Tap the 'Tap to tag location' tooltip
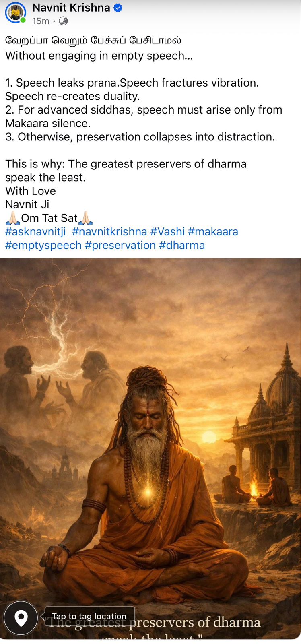Image resolution: width=301 pixels, height=644 pixels. pos(89,616)
